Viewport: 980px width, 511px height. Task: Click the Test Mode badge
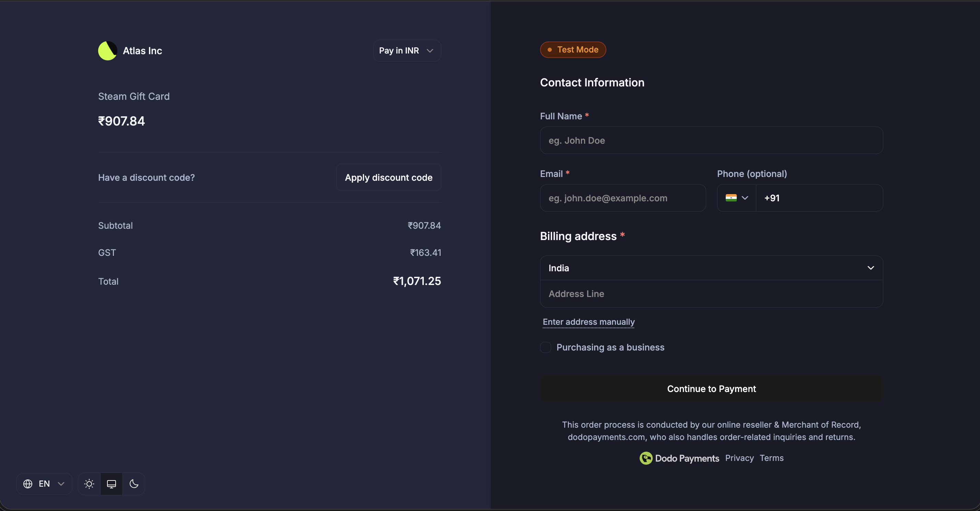coord(573,49)
